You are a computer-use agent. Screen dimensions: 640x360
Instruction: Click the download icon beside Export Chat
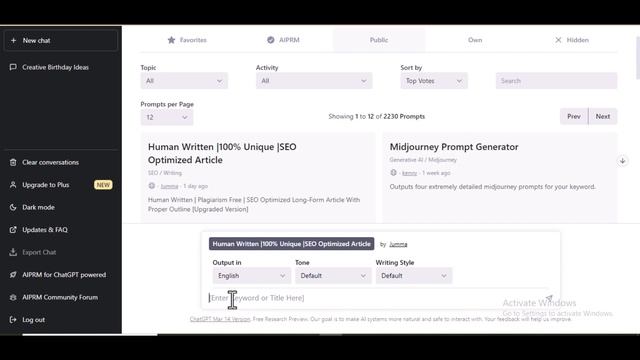(x=13, y=252)
